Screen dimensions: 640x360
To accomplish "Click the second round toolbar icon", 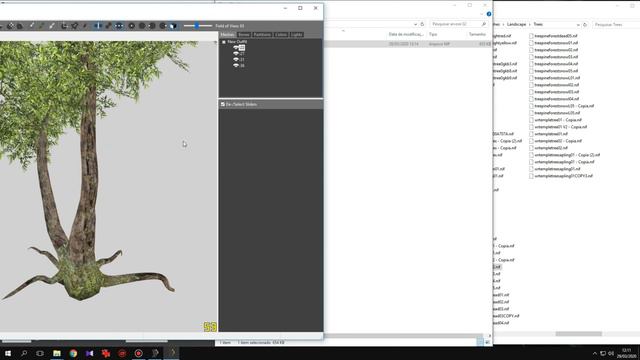I will point(142,26).
